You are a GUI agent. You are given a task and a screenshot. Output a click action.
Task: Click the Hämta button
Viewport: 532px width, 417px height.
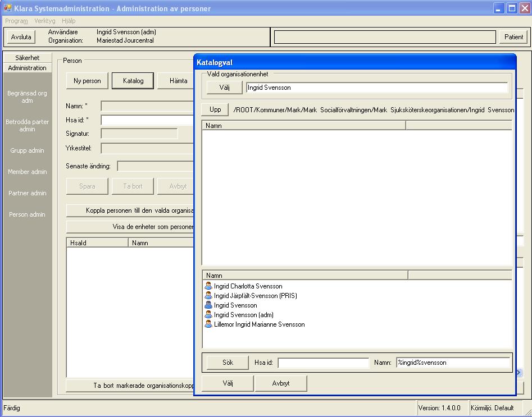(x=176, y=81)
